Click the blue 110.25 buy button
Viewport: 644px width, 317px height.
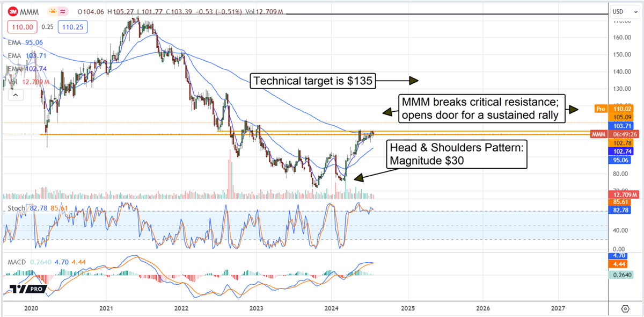(74, 27)
